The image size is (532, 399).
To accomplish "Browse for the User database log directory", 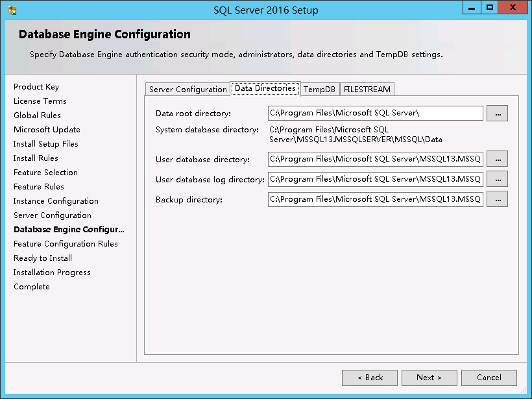I will tap(497, 179).
